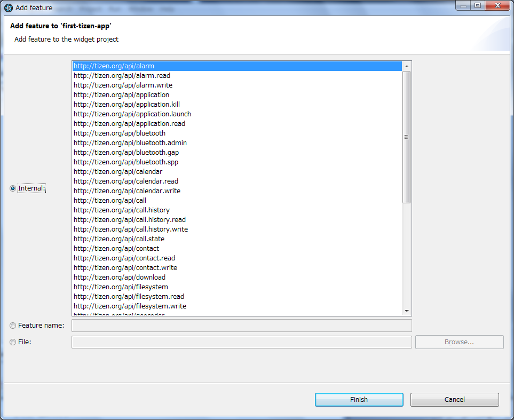Screen dimensions: 514x420
Task: Select the alarm.write feature entry
Action: coord(238,85)
